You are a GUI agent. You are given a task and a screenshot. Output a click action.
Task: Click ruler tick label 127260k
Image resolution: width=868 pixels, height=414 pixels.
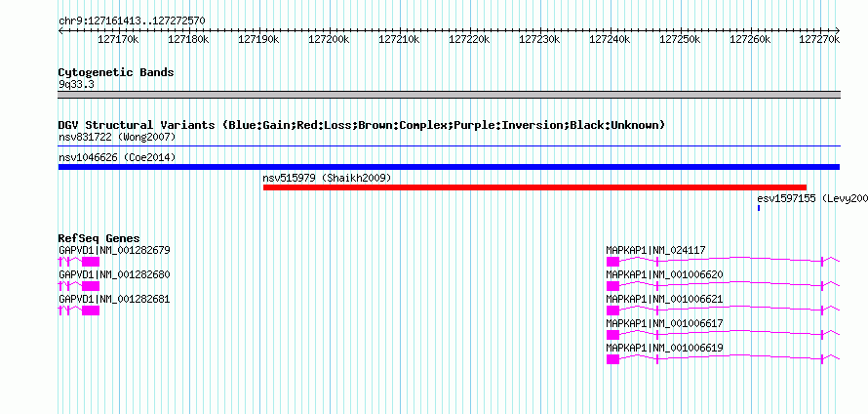(750, 39)
